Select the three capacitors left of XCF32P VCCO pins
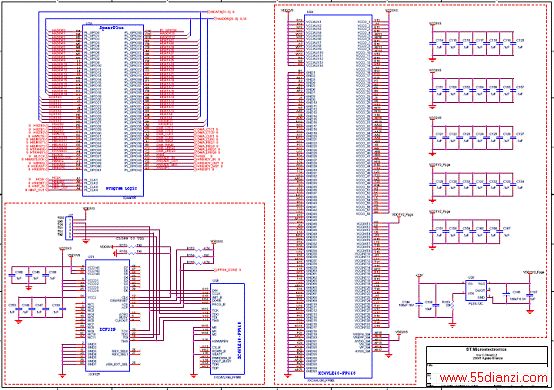 [x=33, y=275]
